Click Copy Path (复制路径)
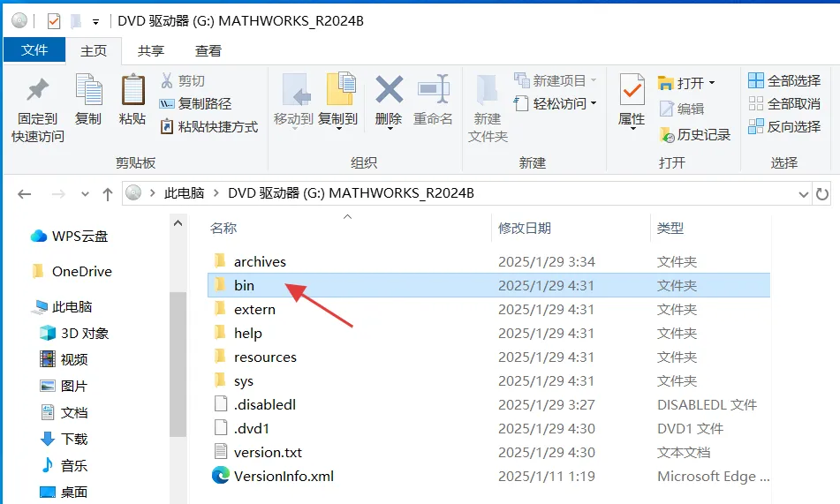This screenshot has height=504, width=840. pos(195,103)
